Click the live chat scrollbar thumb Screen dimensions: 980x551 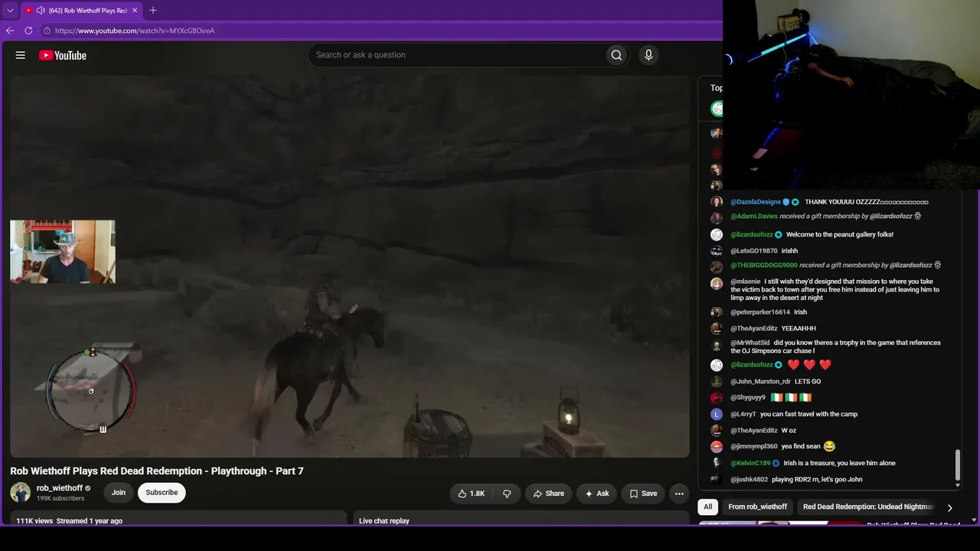(x=957, y=465)
